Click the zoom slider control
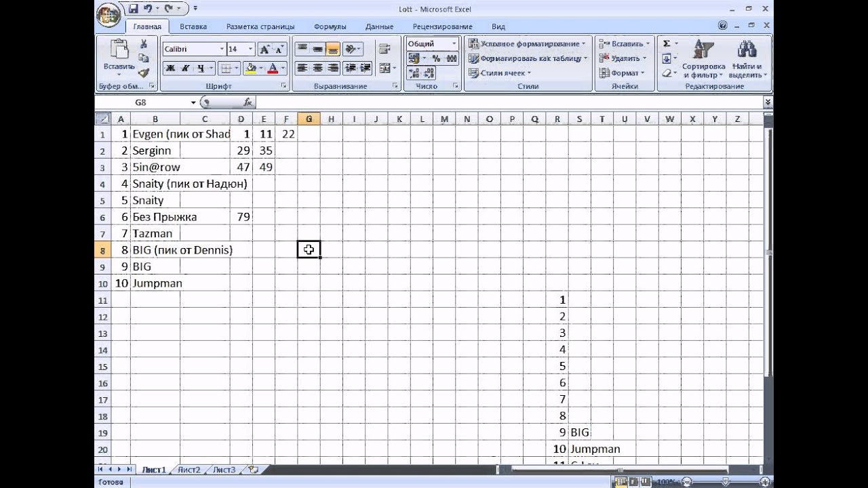The width and height of the screenshot is (868, 488). (x=726, y=481)
